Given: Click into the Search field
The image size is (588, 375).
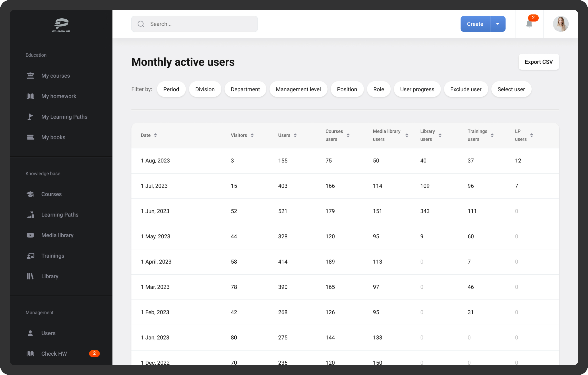Looking at the screenshot, I should pyautogui.click(x=194, y=24).
